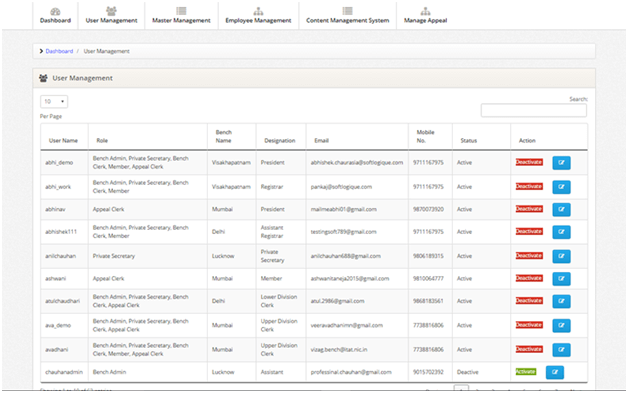
Task: Deactivate user abhi_work
Action: click(529, 186)
